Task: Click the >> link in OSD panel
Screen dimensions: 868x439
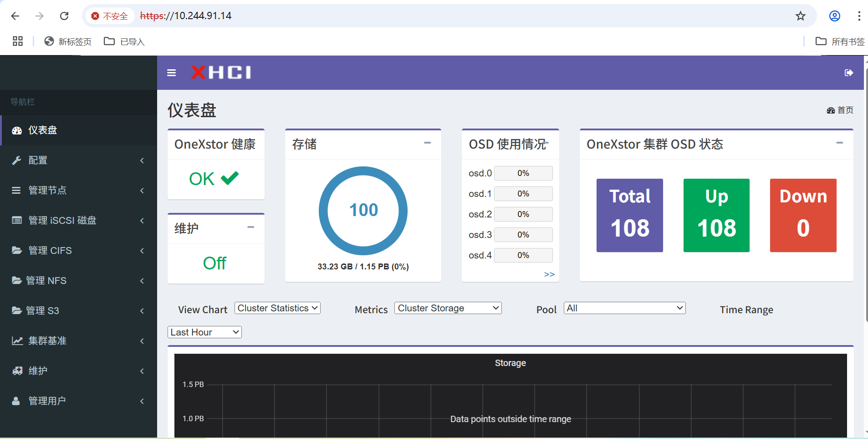Action: coord(549,274)
